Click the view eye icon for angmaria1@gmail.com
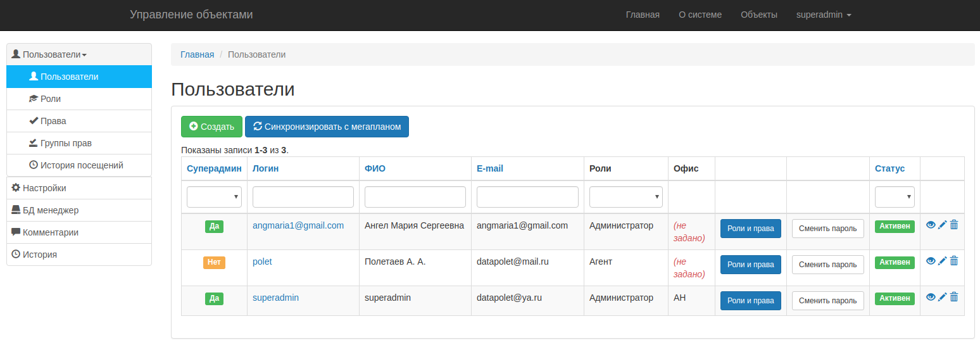The image size is (980, 340). [931, 225]
